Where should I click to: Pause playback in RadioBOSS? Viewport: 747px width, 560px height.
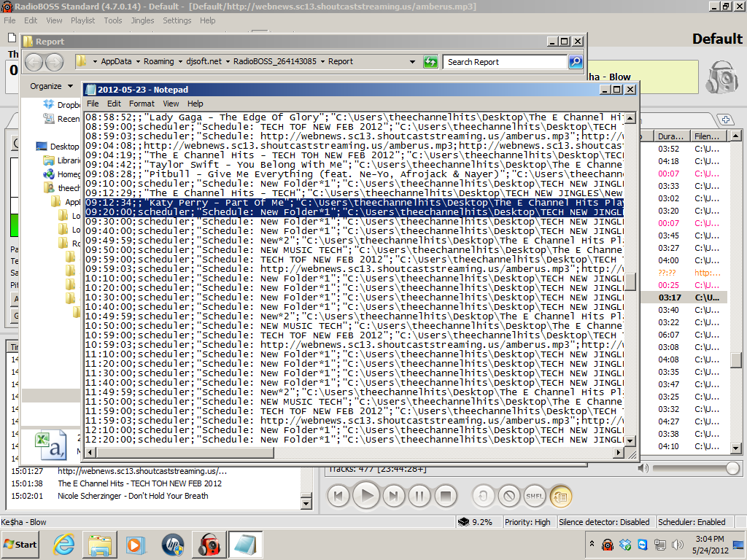[419, 496]
